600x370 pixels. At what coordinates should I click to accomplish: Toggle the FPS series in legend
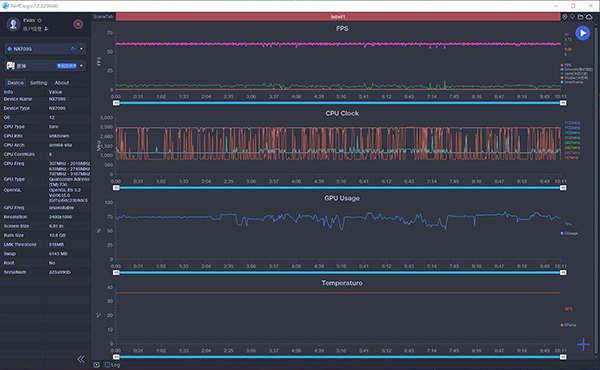566,65
